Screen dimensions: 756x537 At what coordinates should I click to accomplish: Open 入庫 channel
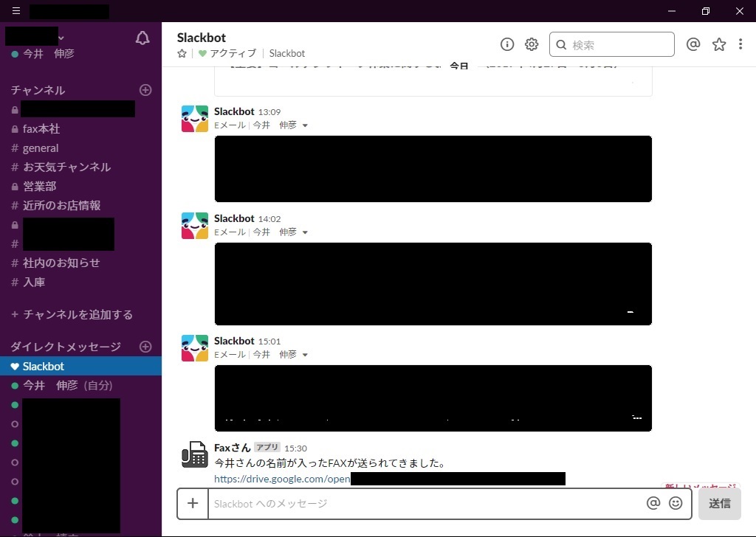click(34, 283)
